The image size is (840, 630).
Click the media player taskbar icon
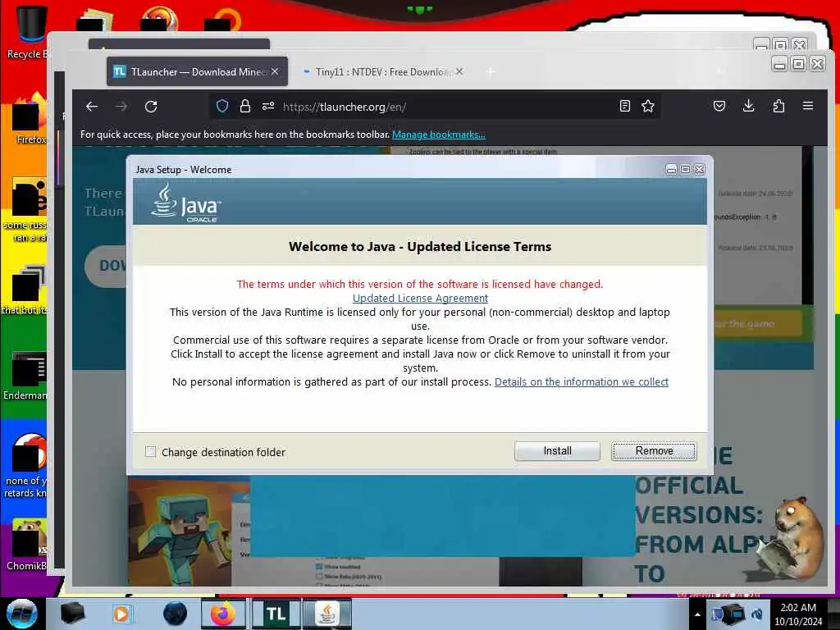(121, 614)
